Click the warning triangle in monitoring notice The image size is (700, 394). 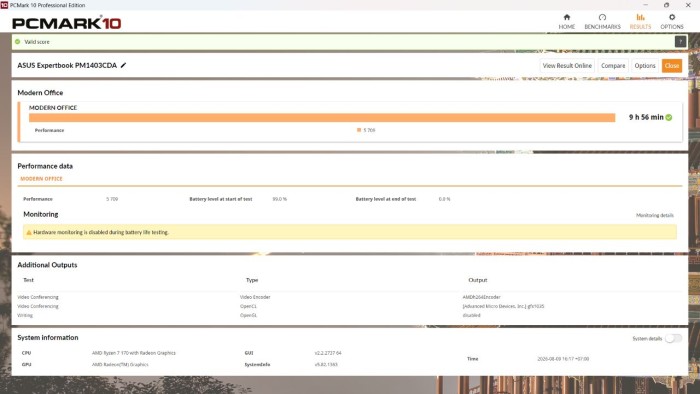29,232
